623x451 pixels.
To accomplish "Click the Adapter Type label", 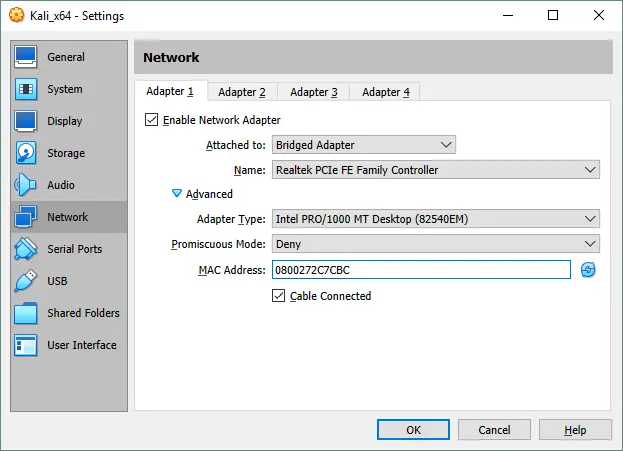I will click(231, 219).
